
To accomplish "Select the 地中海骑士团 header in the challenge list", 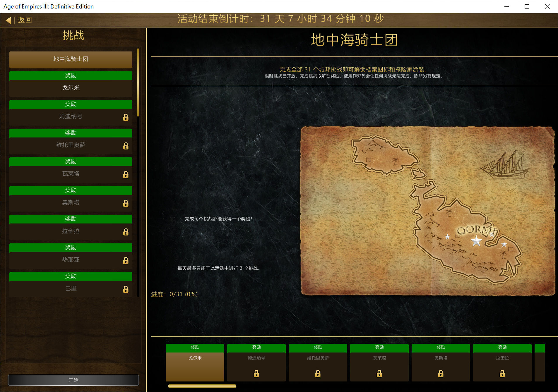I will 71,59.
